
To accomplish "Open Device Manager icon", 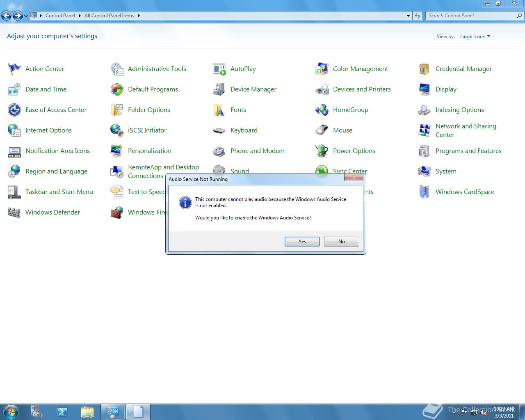I will point(219,89).
